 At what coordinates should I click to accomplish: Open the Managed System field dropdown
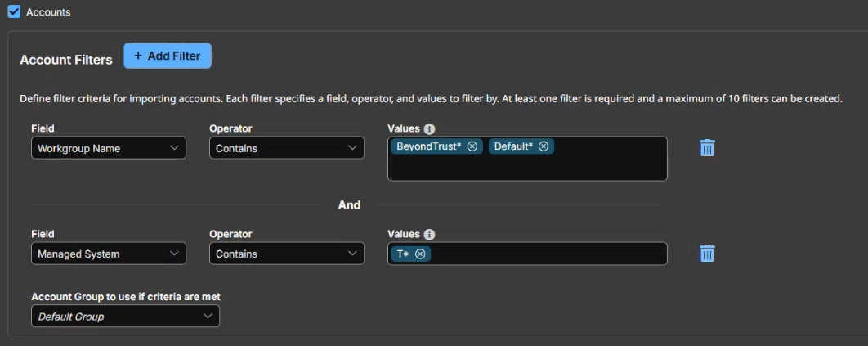tap(109, 254)
